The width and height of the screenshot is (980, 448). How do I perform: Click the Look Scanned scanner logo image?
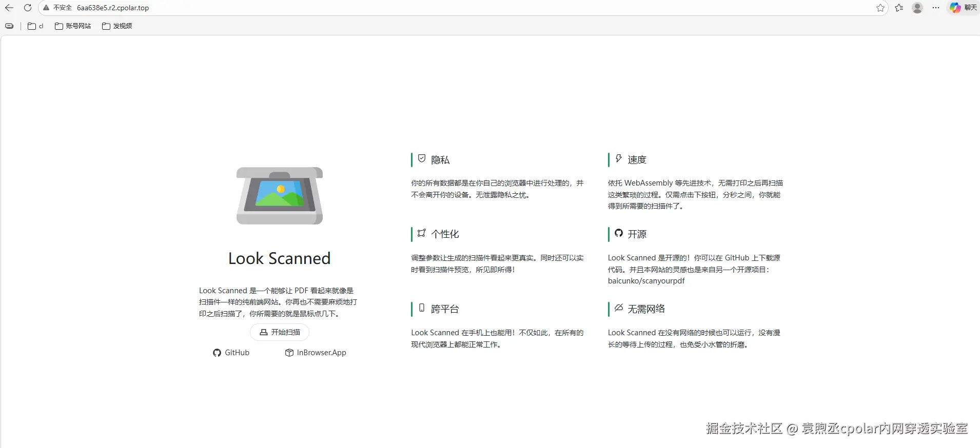point(280,195)
